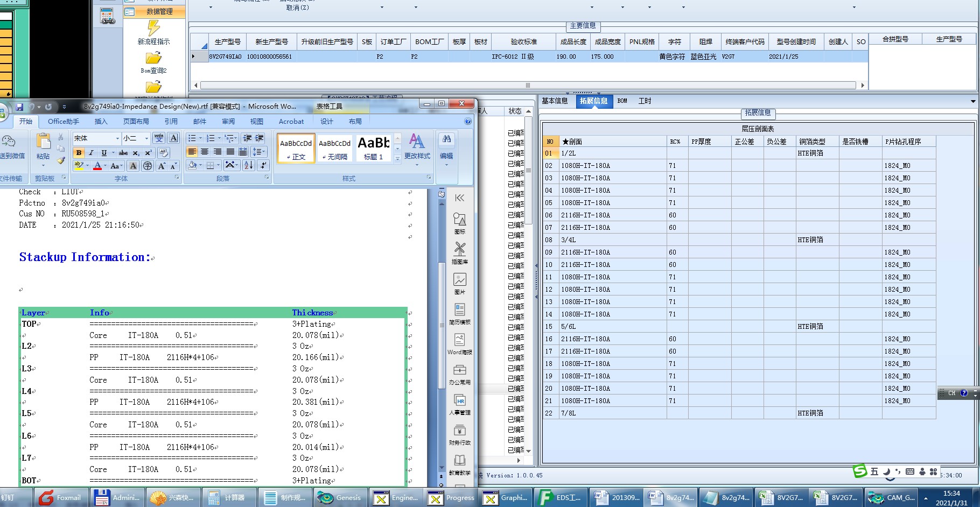Switch to the BOM tab
The height and width of the screenshot is (507, 980).
[622, 101]
